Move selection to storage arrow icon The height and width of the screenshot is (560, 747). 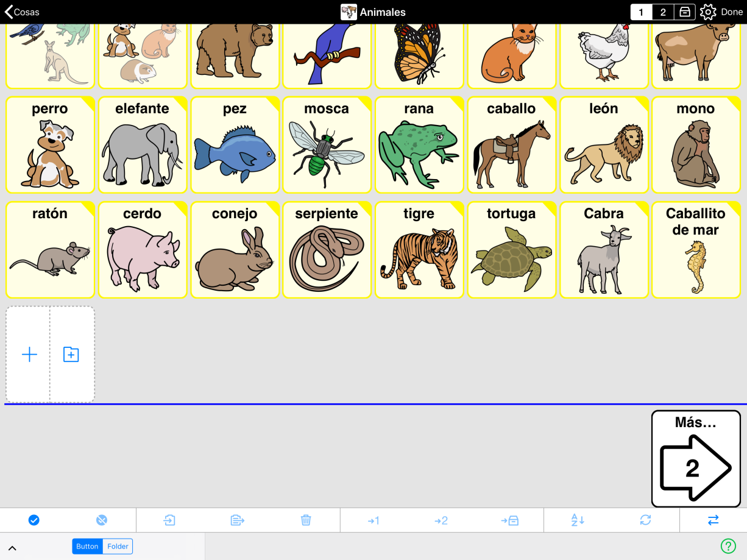click(509, 520)
